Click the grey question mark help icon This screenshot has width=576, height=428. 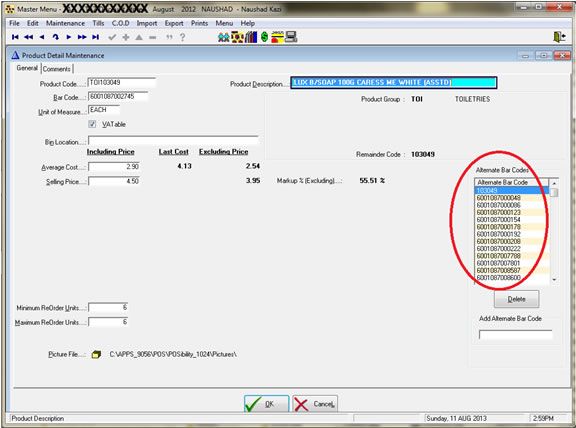182,37
